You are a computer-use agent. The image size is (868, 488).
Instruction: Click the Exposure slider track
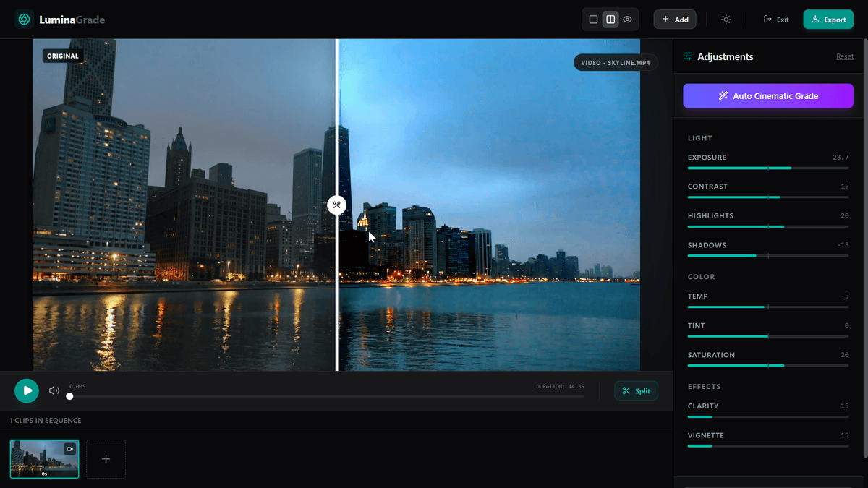tap(767, 168)
